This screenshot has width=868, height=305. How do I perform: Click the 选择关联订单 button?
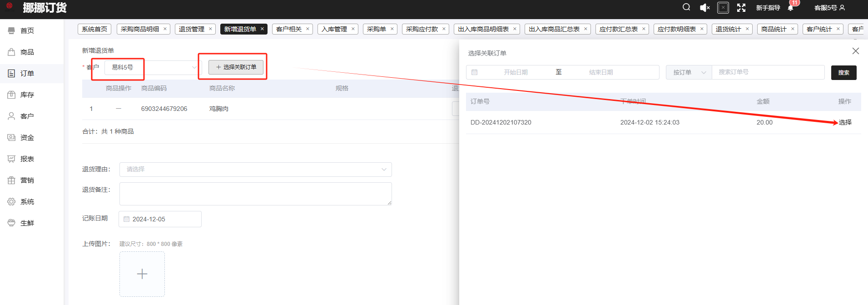236,67
